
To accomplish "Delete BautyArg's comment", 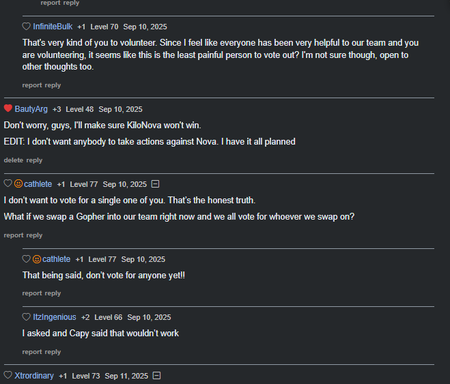I will click(x=13, y=160).
